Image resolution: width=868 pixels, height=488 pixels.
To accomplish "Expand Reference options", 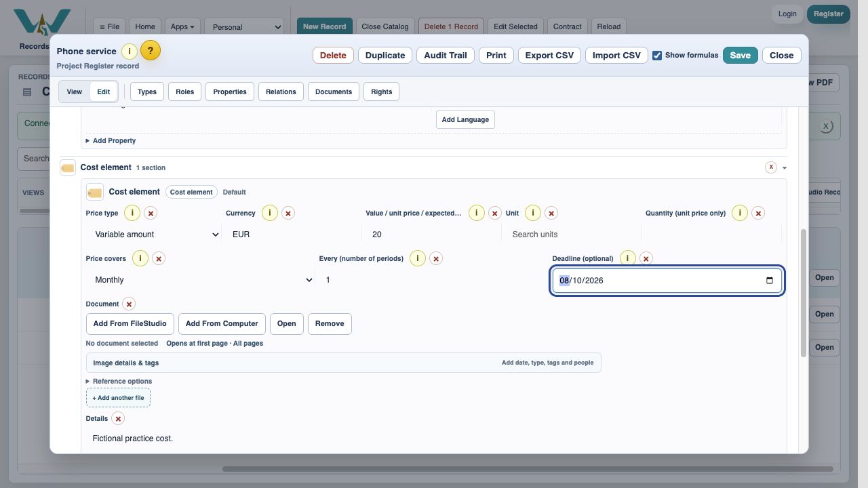I will click(x=119, y=381).
